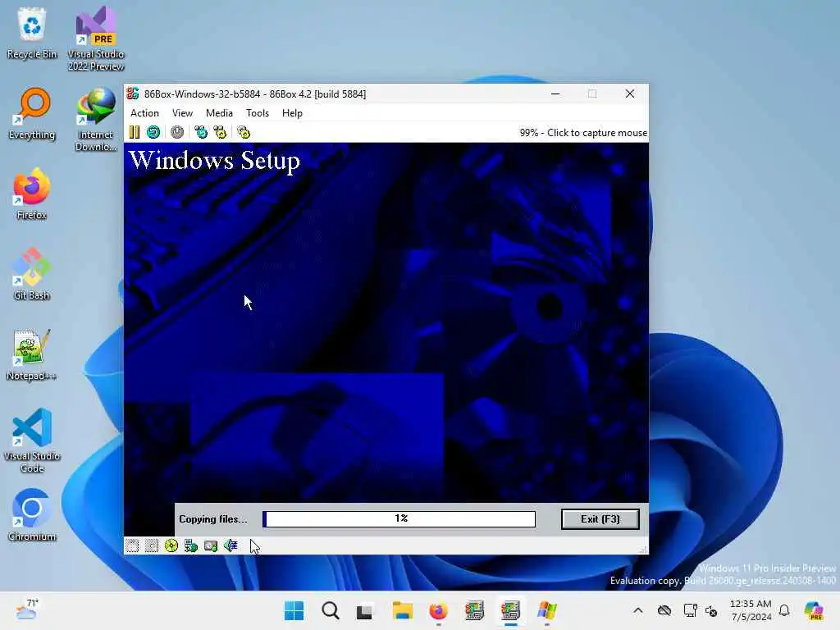
Task: Open the weather widget showing 71°
Action: (x=27, y=610)
